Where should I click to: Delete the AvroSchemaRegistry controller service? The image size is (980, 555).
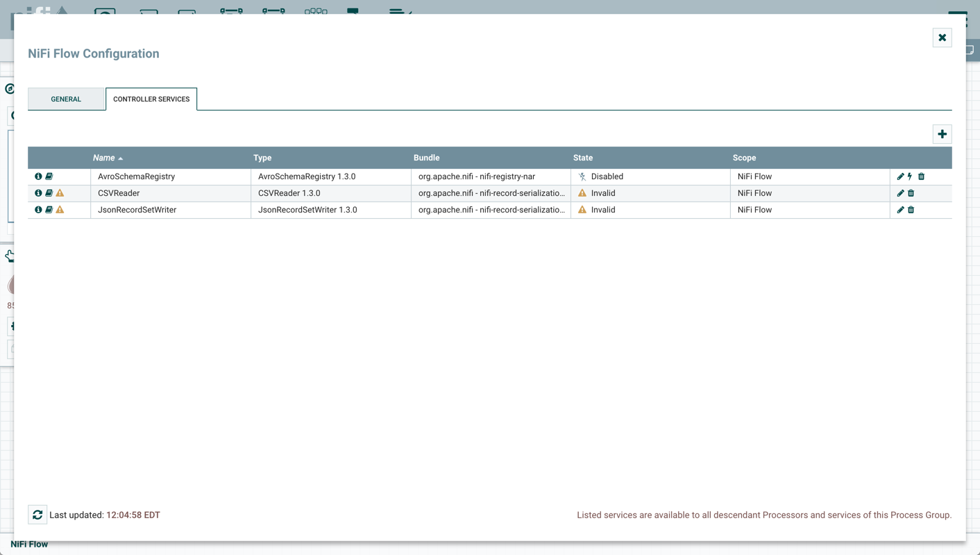(x=921, y=176)
